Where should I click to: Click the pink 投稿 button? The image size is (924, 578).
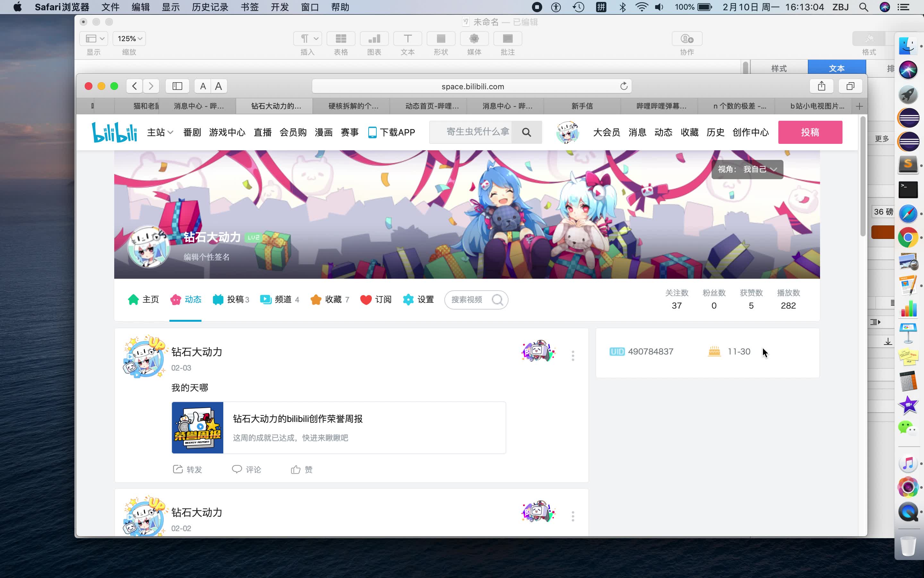coord(810,132)
